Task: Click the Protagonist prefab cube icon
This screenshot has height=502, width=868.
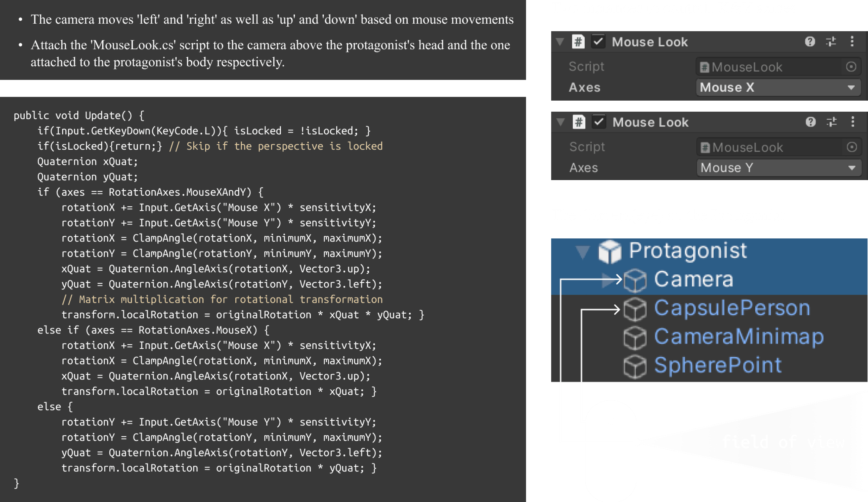Action: (610, 252)
